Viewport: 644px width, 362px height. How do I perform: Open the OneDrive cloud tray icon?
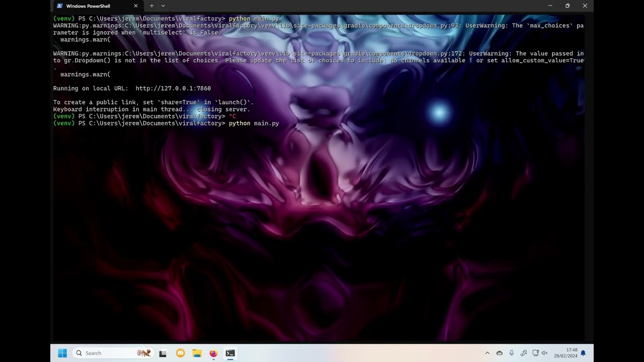[x=500, y=353]
